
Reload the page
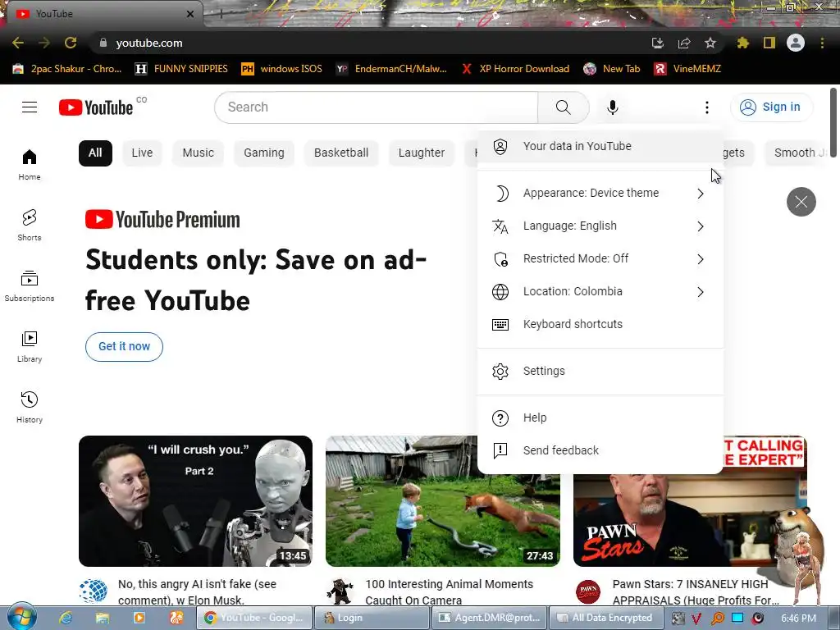click(x=71, y=43)
